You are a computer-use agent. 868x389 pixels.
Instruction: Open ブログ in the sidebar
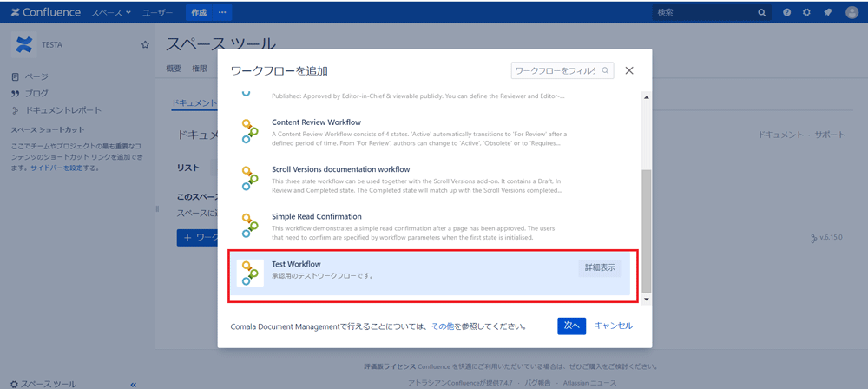(36, 93)
